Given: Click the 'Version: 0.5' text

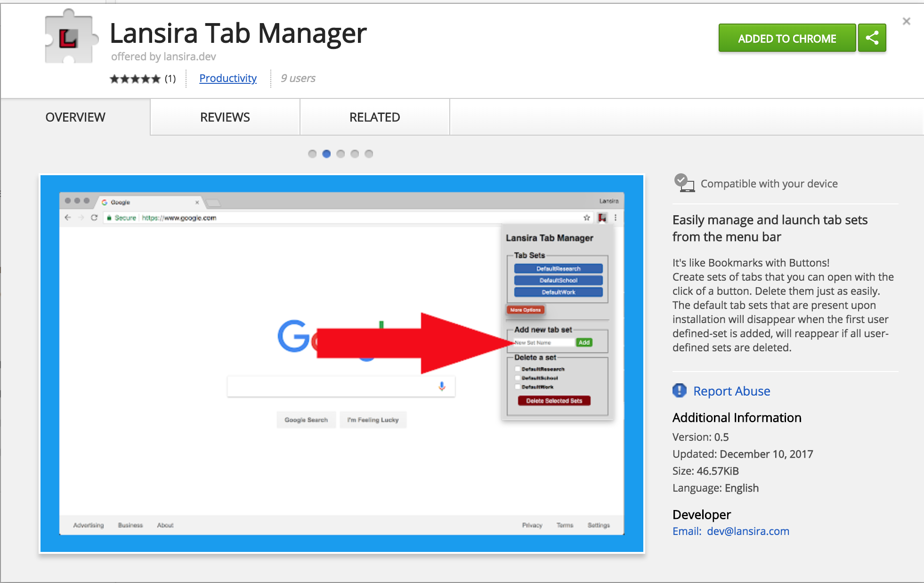Looking at the screenshot, I should tap(700, 437).
